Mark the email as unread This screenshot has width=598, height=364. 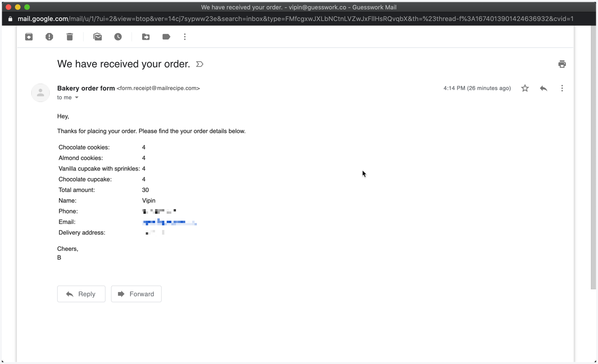(x=97, y=37)
